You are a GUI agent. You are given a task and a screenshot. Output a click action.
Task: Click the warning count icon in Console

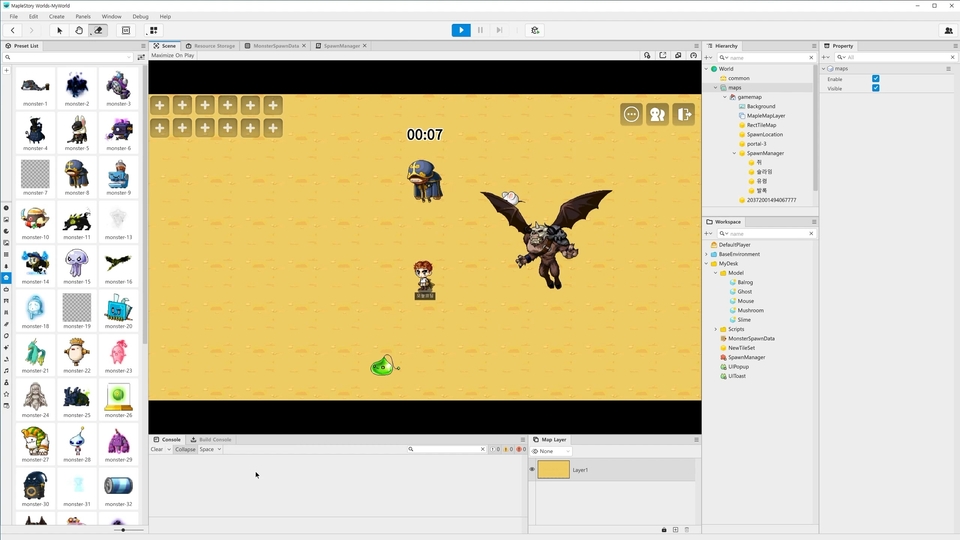pos(508,449)
